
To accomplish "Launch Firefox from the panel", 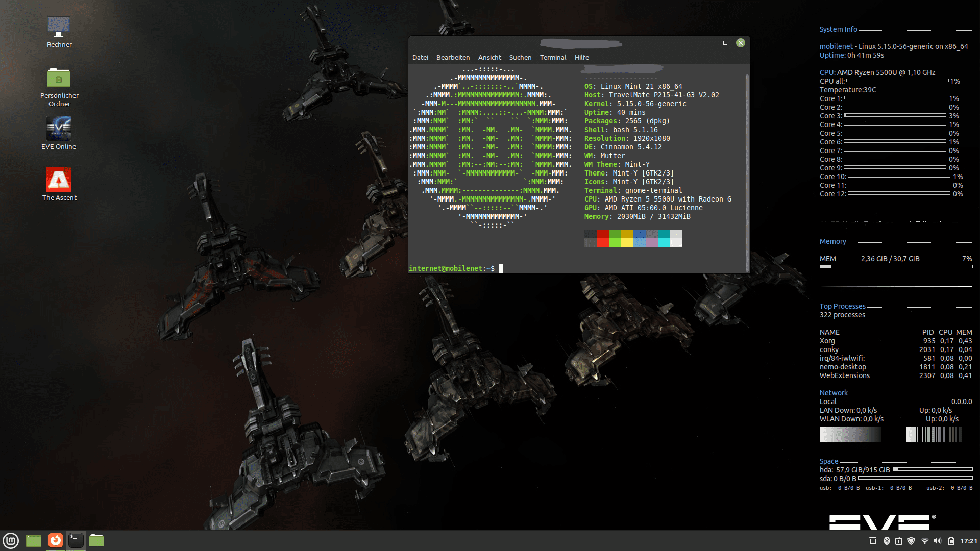I will (x=56, y=540).
